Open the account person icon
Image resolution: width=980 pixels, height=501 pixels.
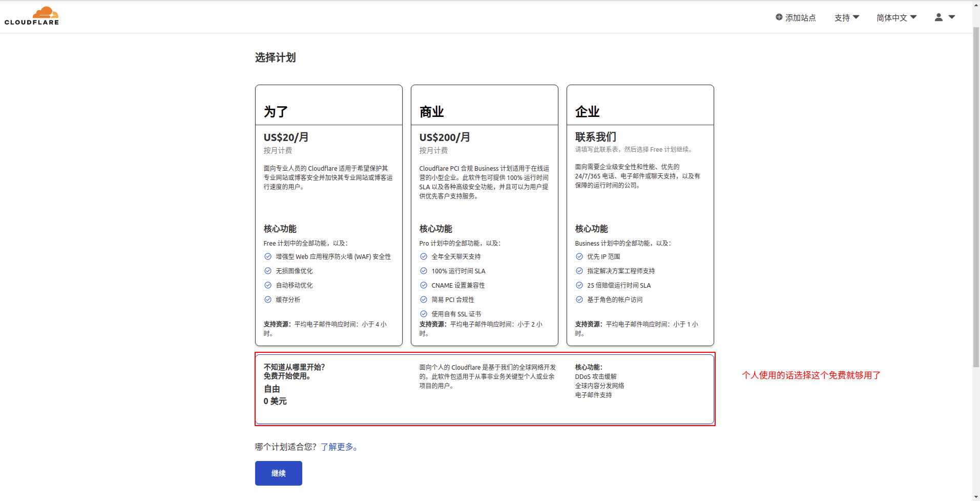tap(937, 17)
